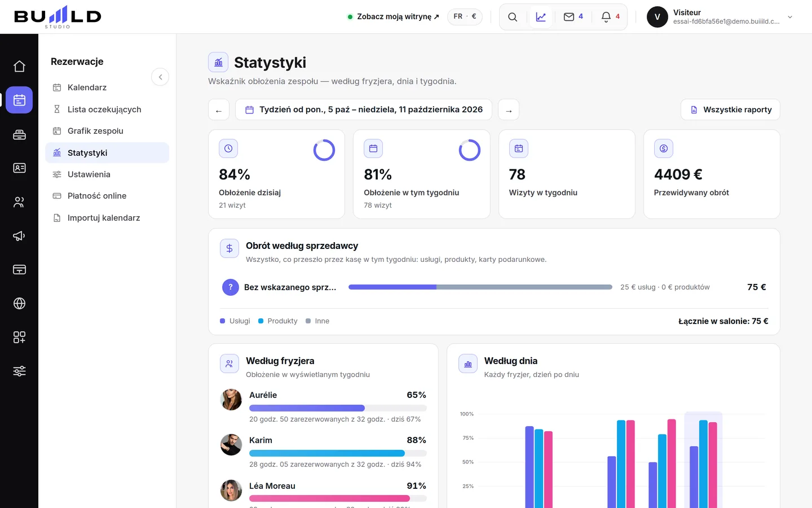Click Aurélie's occupancy progress bar

point(338,408)
